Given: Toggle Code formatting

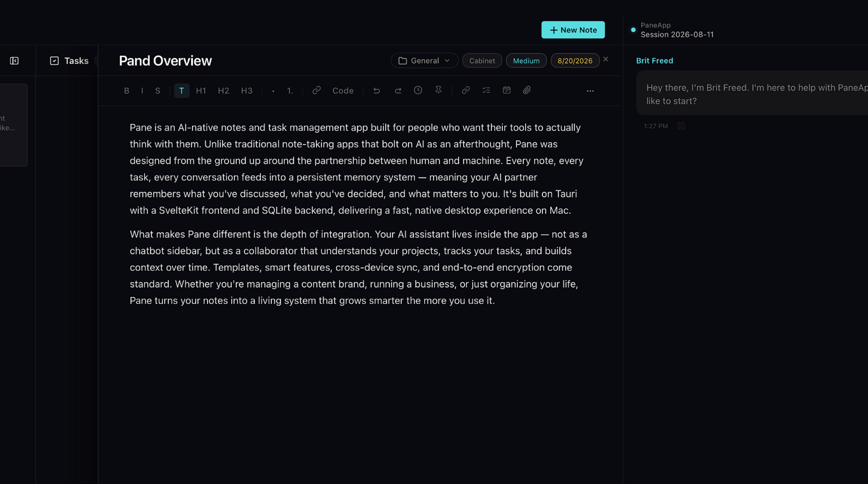Looking at the screenshot, I should [343, 91].
